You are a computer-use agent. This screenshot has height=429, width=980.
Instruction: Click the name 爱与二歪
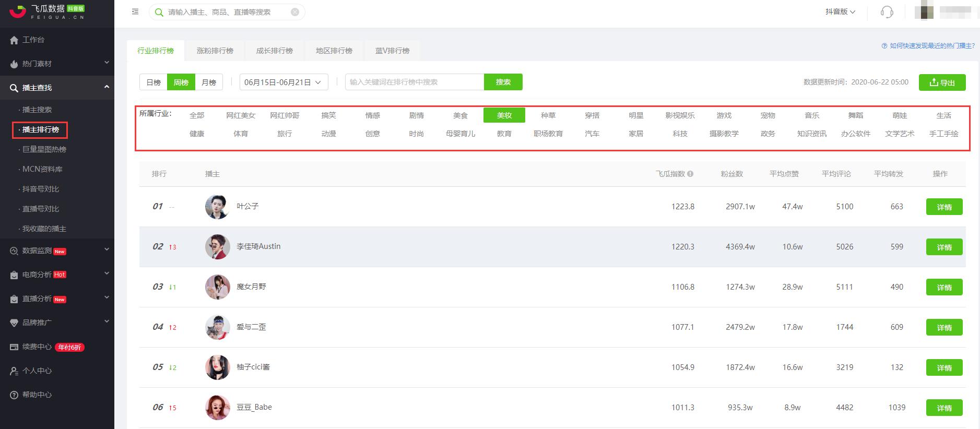251,327
